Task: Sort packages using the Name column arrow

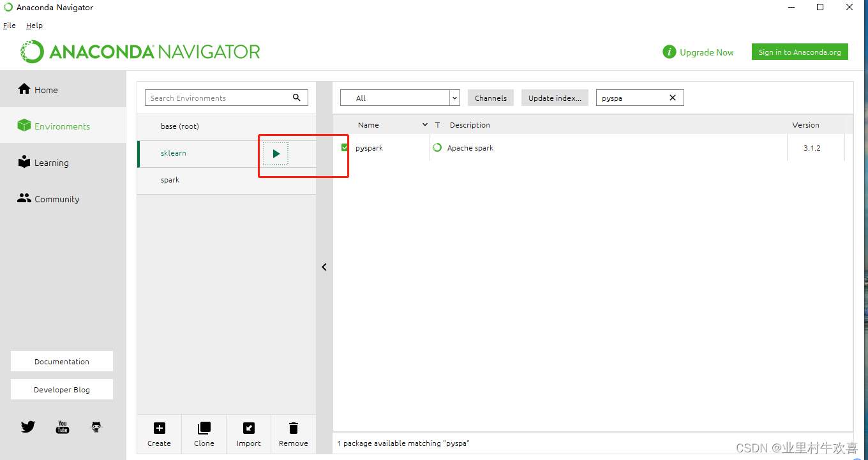Action: [x=425, y=125]
